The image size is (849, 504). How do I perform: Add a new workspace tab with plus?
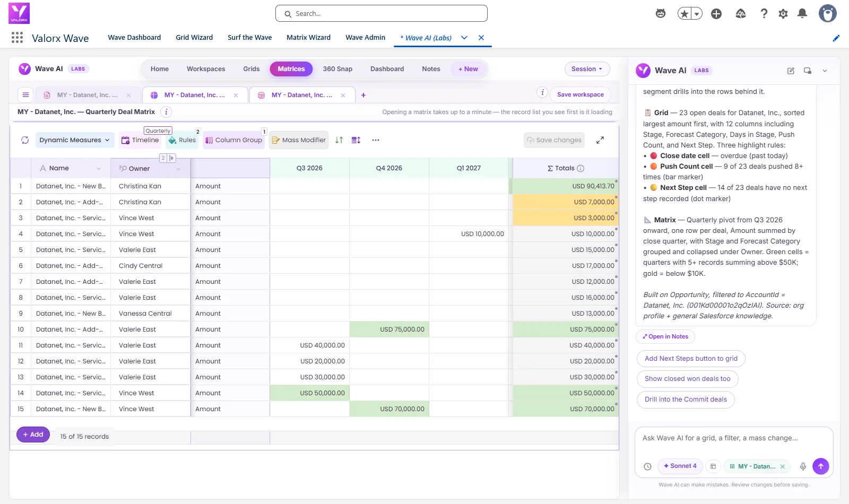tap(363, 95)
